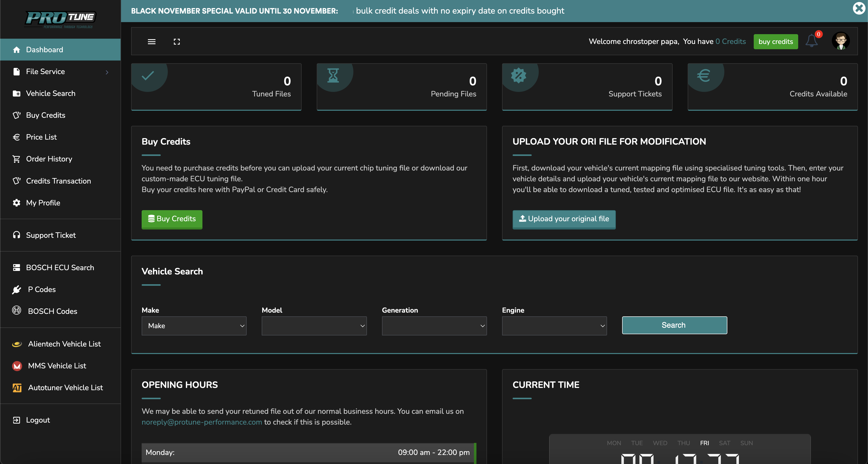The height and width of the screenshot is (464, 868).
Task: Click the Logout exit icon
Action: tap(17, 420)
